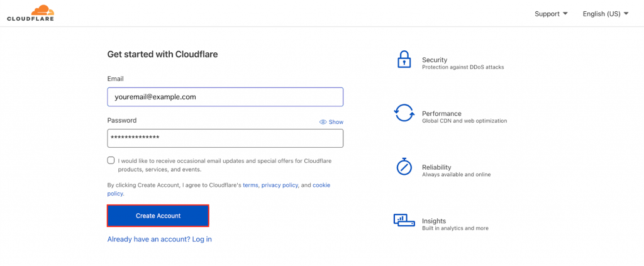Image resolution: width=644 pixels, height=266 pixels.
Task: Enable the email updates checkbox
Action: [111, 161]
